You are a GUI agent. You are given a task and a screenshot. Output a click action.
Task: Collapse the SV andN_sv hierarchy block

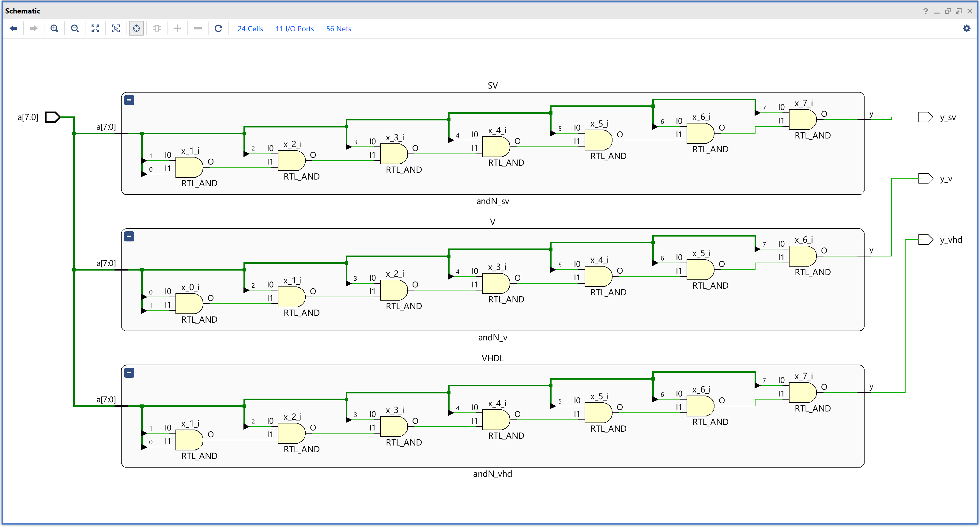129,100
